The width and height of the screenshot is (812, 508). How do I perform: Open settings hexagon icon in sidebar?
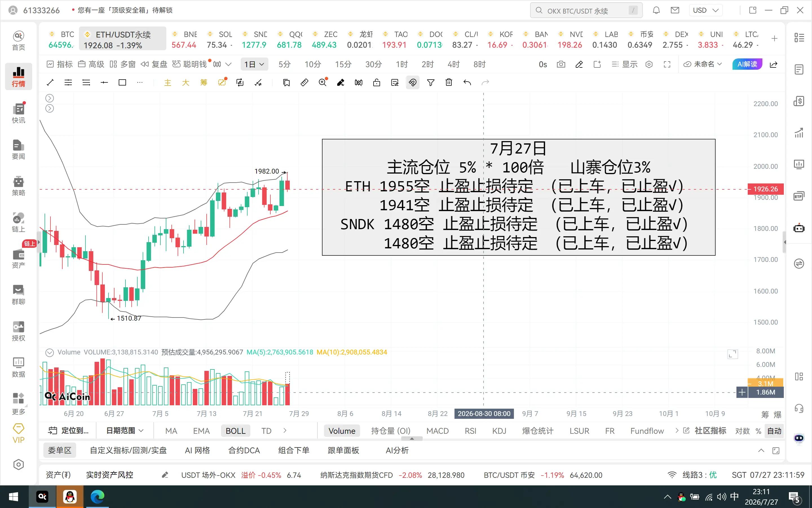[18, 465]
